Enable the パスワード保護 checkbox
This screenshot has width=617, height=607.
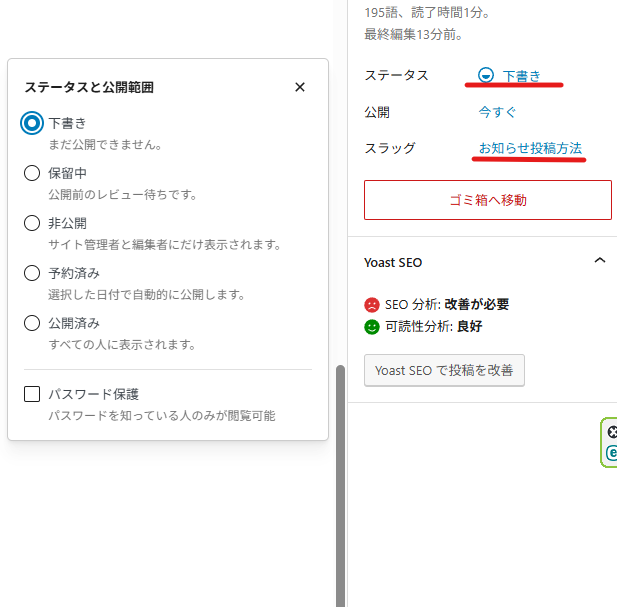click(x=32, y=394)
